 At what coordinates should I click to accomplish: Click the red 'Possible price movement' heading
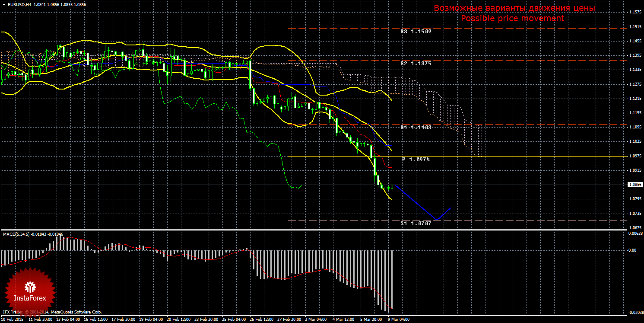[512, 19]
